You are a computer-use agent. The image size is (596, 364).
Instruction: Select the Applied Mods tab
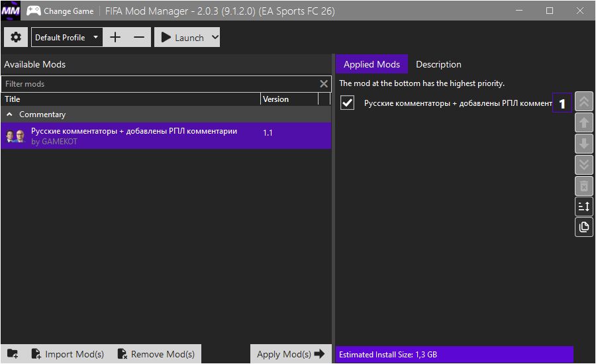[372, 64]
